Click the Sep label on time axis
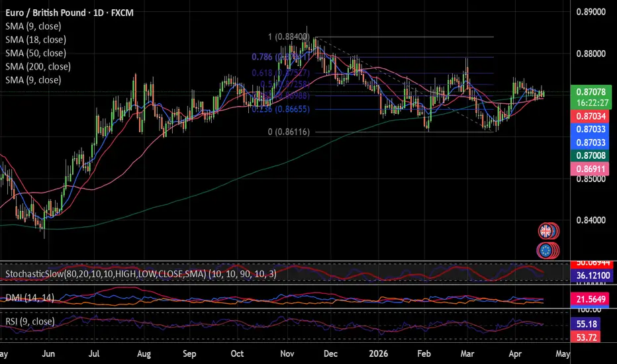Image resolution: width=617 pixels, height=364 pixels. (x=189, y=354)
